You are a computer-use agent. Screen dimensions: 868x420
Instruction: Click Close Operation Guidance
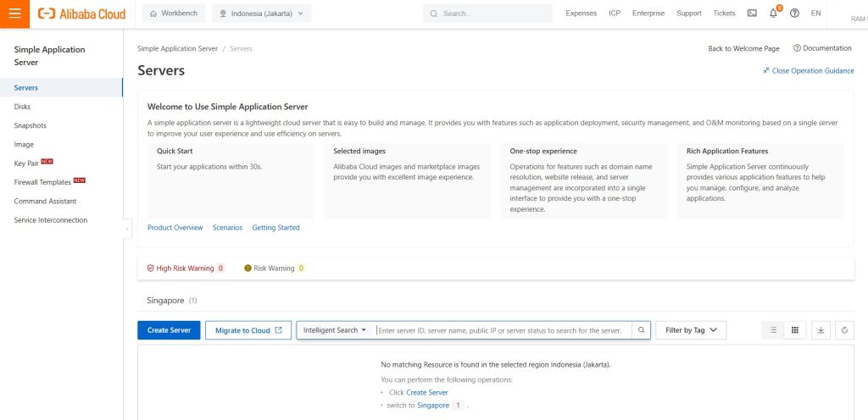(808, 71)
